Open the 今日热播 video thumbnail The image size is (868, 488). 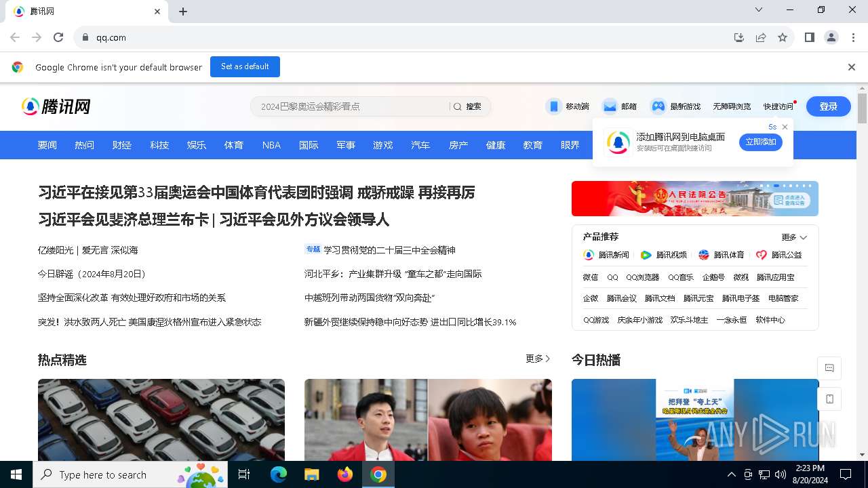coord(695,420)
